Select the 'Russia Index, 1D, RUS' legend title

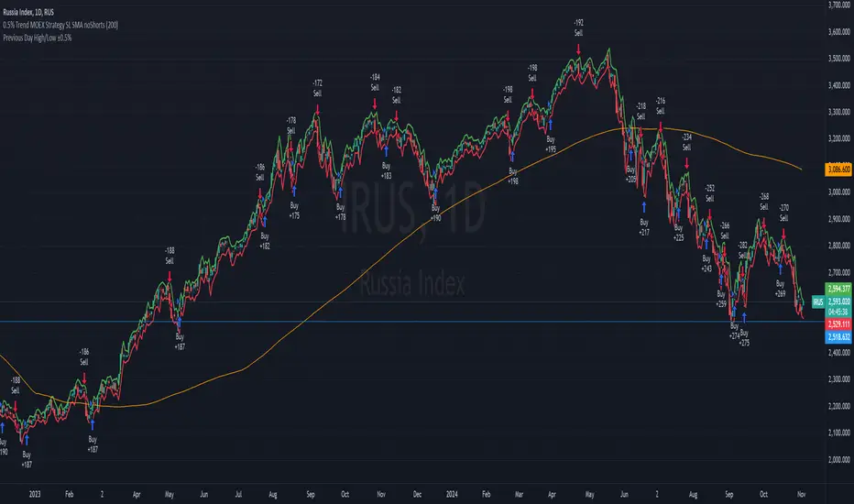pyautogui.click(x=28, y=12)
